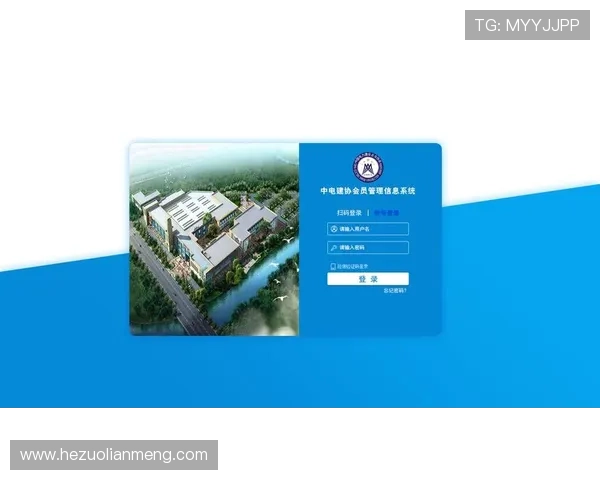Click the association emblem logo
600x480 pixels.
(368, 167)
